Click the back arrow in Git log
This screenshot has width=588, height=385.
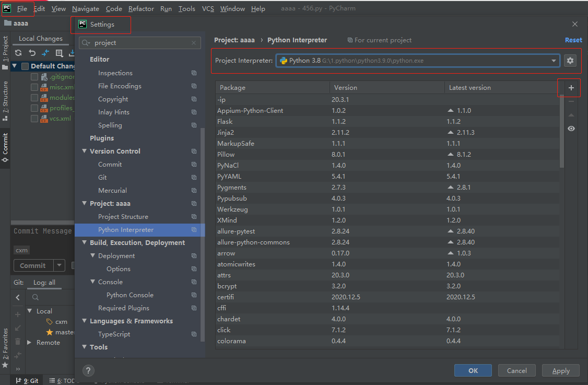coord(18,298)
